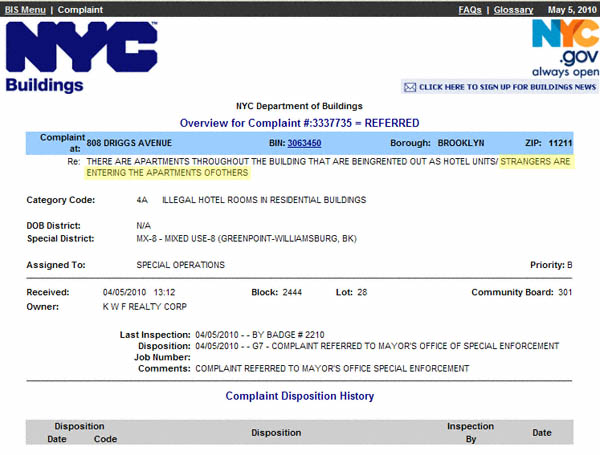Viewport: 600px width, 455px height.
Task: Open the Glossary link
Action: [513, 9]
